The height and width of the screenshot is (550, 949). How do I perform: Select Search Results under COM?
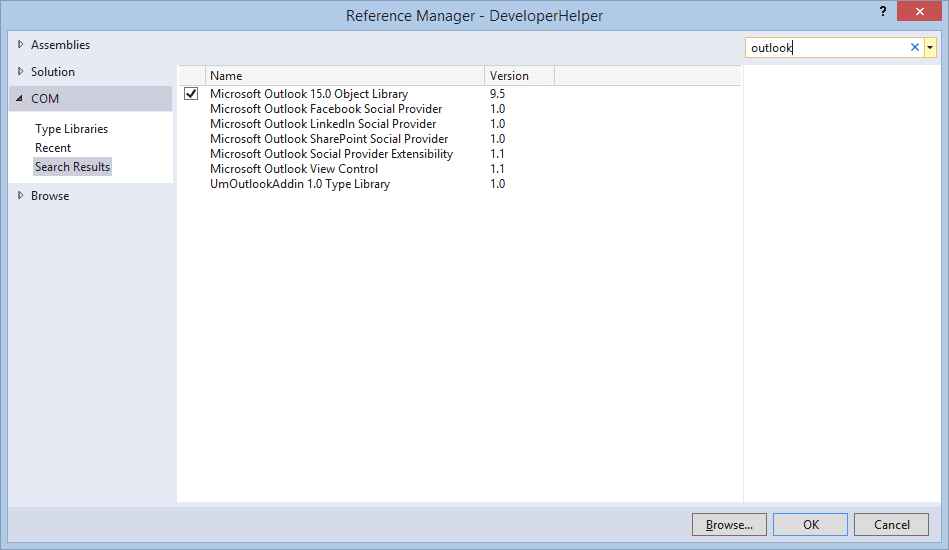[72, 166]
